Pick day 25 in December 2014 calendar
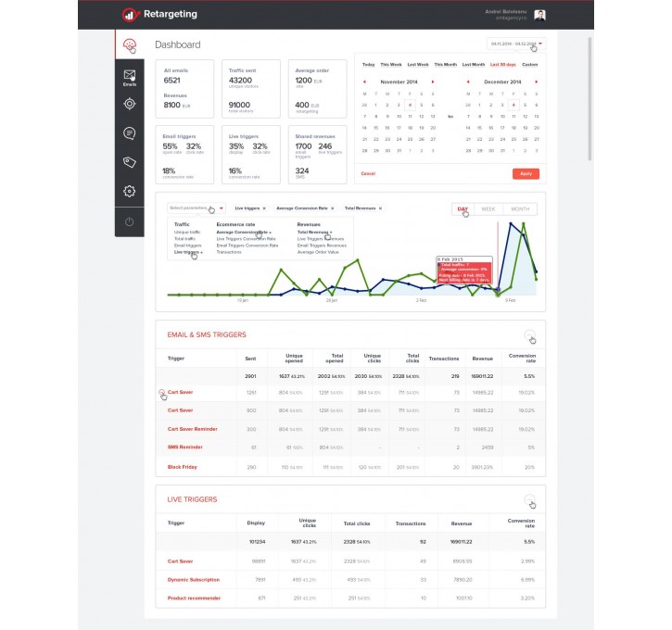Image resolution: width=672 pixels, height=630 pixels. pos(514,139)
